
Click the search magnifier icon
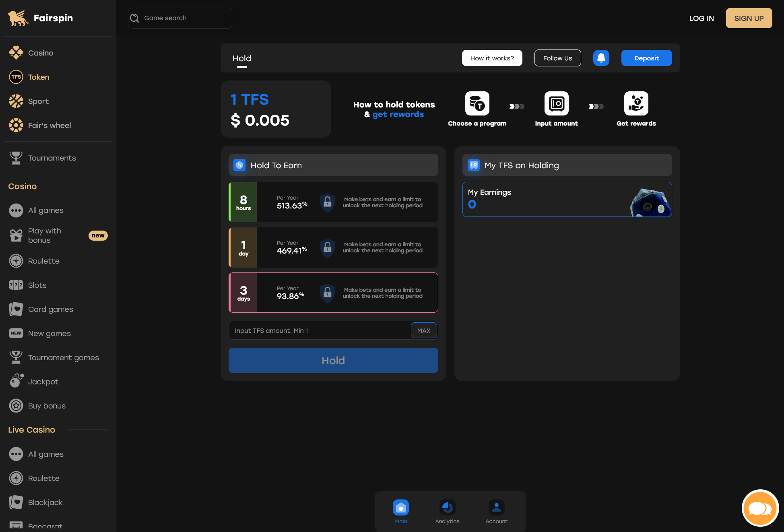135,18
